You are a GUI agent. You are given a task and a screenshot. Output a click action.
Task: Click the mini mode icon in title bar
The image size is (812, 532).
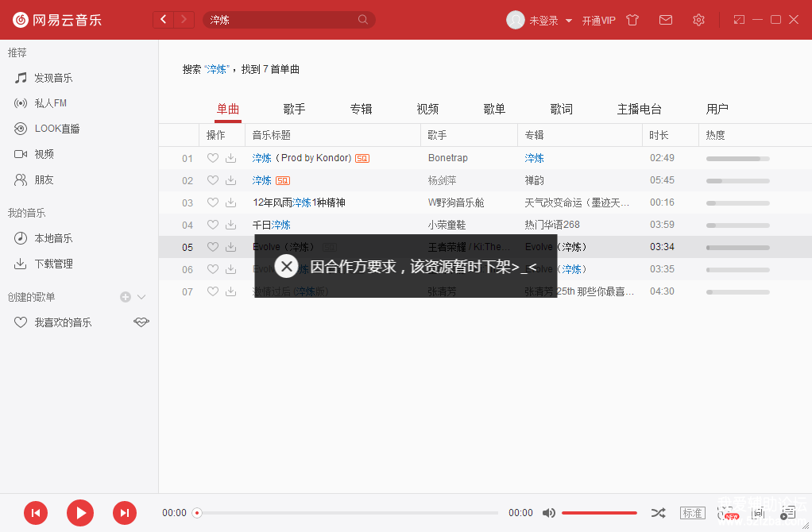[x=739, y=20]
